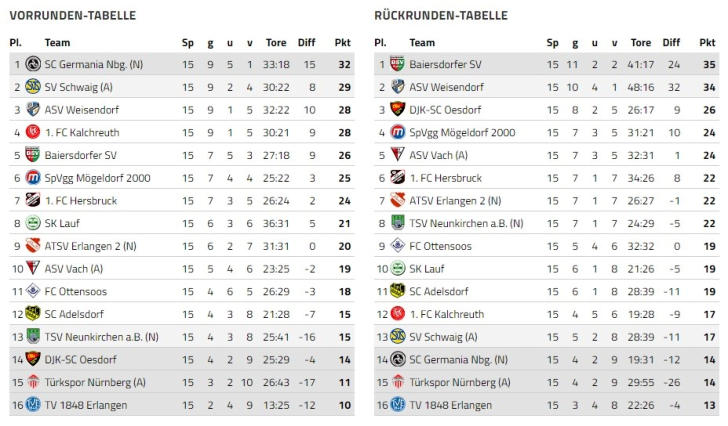This screenshot has width=728, height=426.
Task: Click DJK-SC Oesdorf crest in Rückrunden-Tabelle
Action: point(398,109)
